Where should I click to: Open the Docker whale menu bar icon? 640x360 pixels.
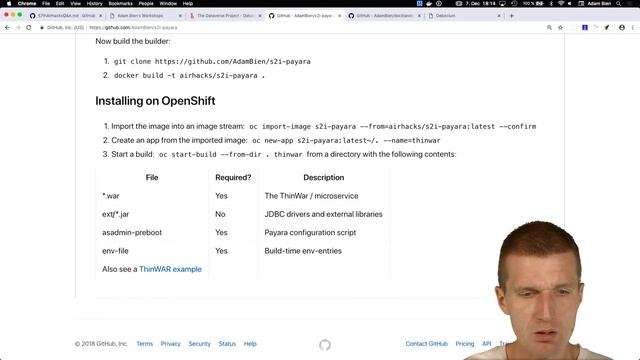pos(429,3)
